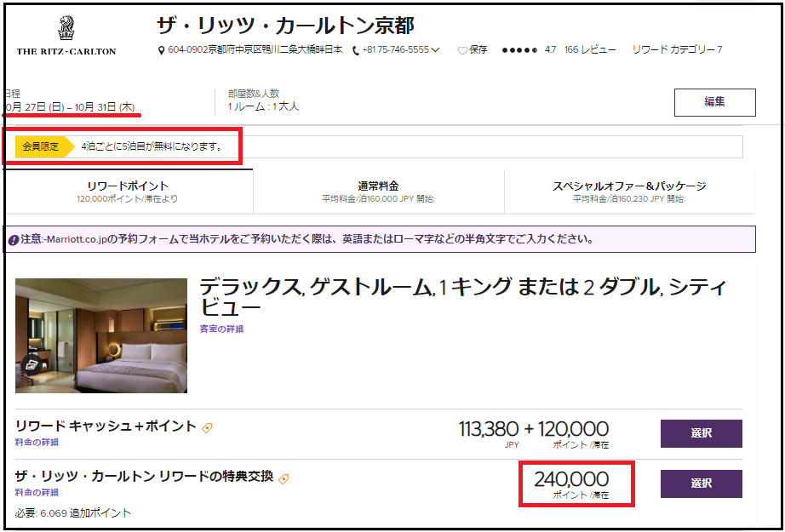Open the スペシャルオファー&パッケージ tab
The image size is (785, 532).
click(x=629, y=192)
